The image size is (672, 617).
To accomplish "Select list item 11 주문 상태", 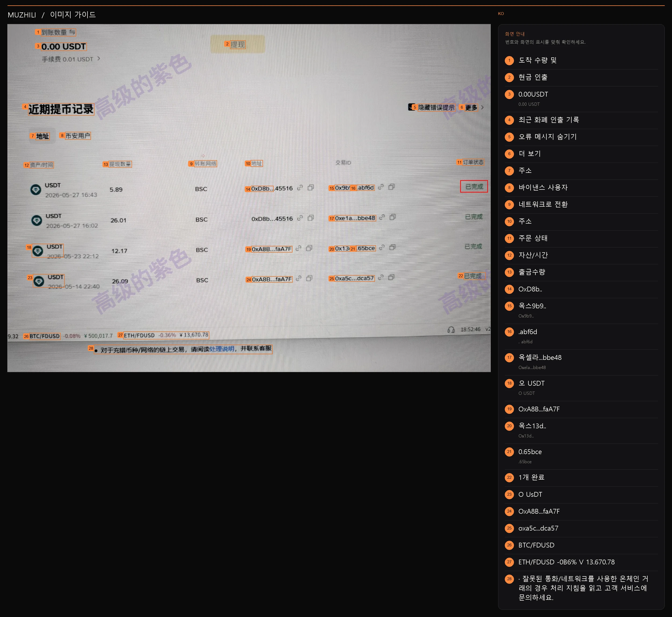I will (581, 238).
